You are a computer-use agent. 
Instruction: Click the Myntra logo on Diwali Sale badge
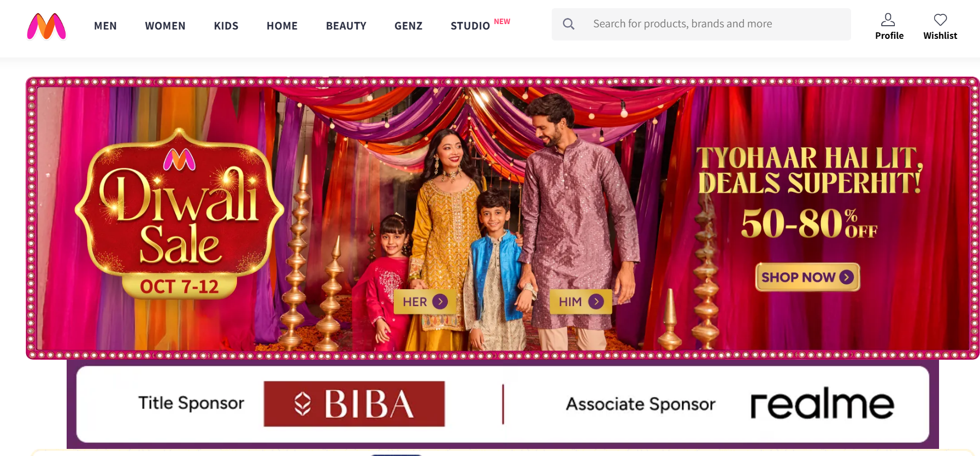coord(179,160)
